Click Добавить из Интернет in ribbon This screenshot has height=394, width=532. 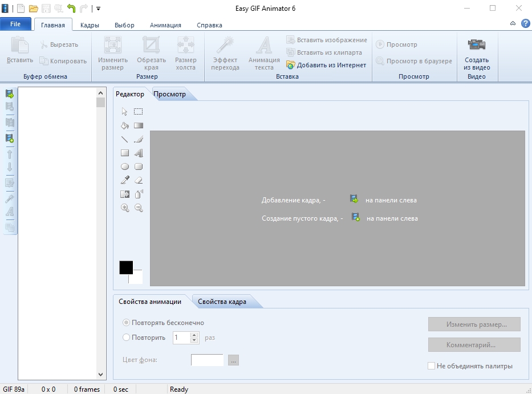tap(326, 65)
